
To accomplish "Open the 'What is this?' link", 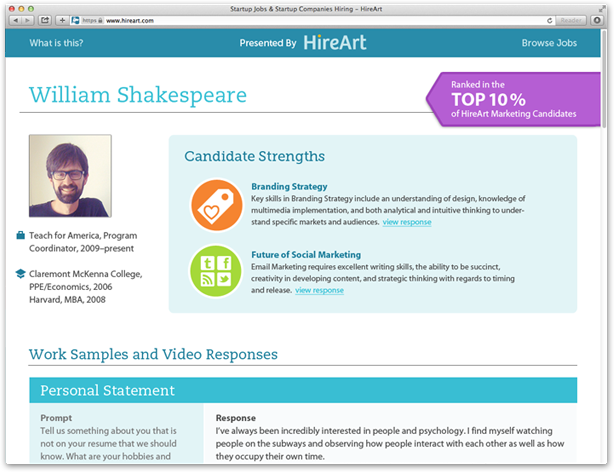I will point(56,43).
